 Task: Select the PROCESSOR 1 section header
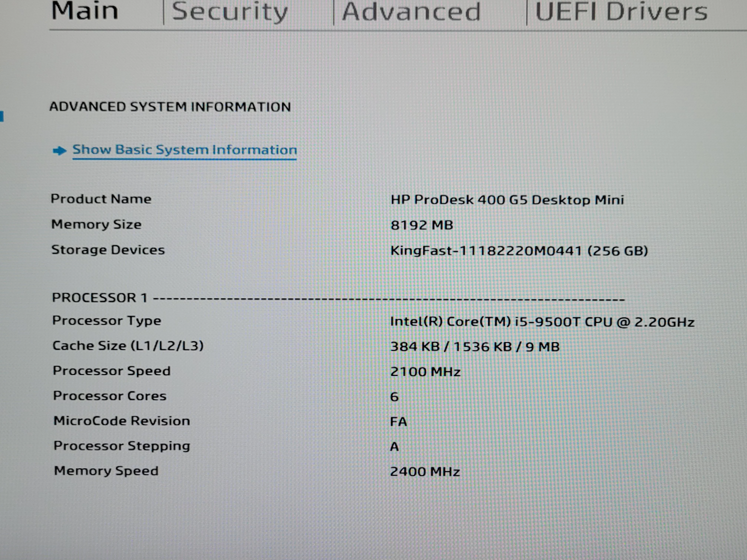[100, 298]
